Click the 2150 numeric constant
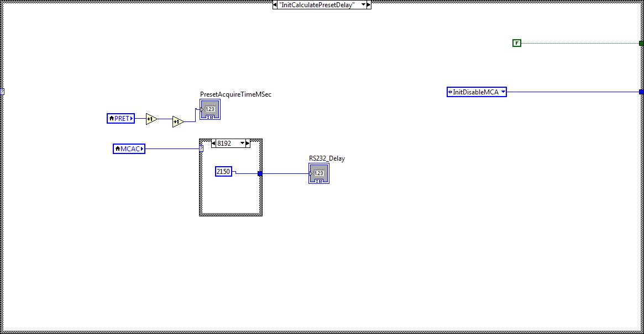The image size is (644, 334). 223,172
